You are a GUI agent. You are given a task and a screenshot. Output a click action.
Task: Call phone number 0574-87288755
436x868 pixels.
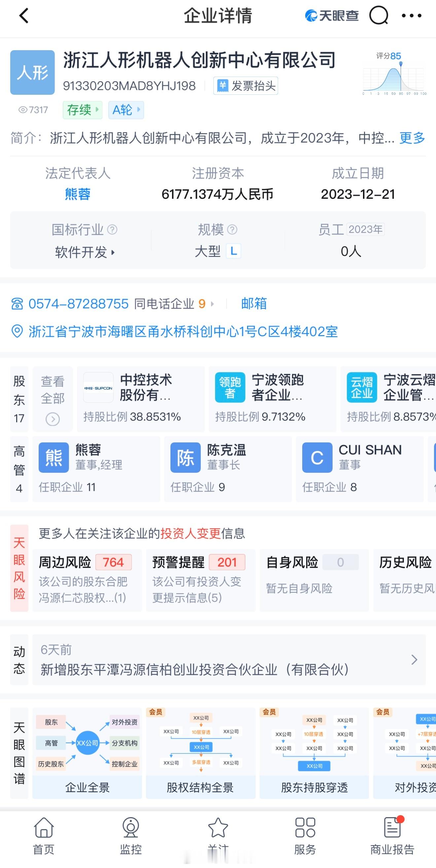pyautogui.click(x=78, y=304)
